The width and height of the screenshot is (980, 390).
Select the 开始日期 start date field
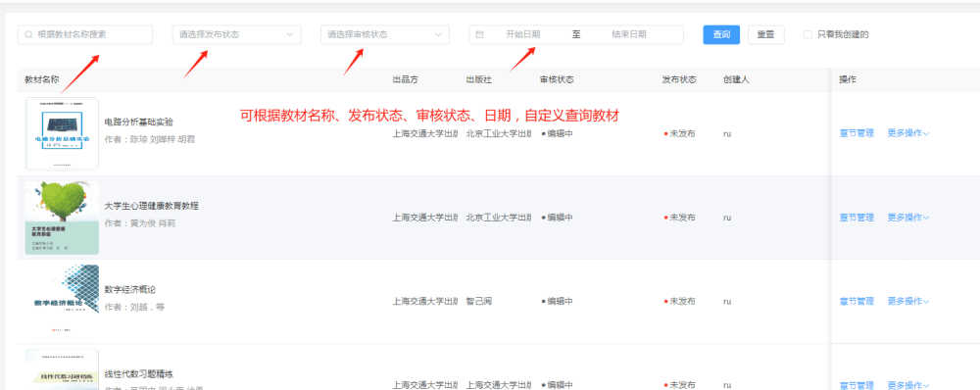point(523,35)
